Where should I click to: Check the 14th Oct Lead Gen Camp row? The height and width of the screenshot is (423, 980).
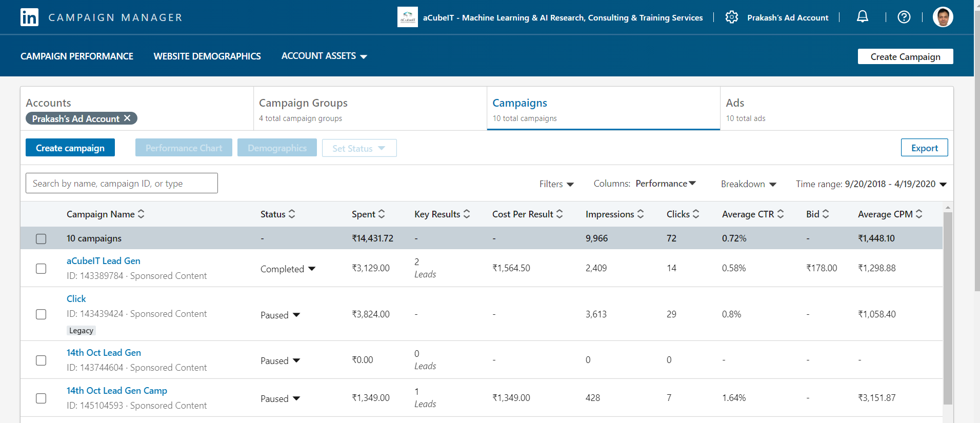[x=41, y=398]
